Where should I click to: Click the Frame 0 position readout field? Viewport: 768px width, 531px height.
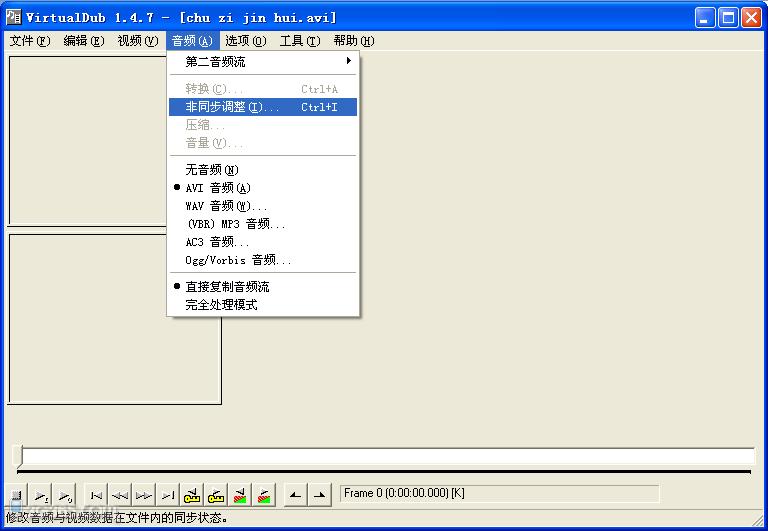pyautogui.click(x=500, y=493)
